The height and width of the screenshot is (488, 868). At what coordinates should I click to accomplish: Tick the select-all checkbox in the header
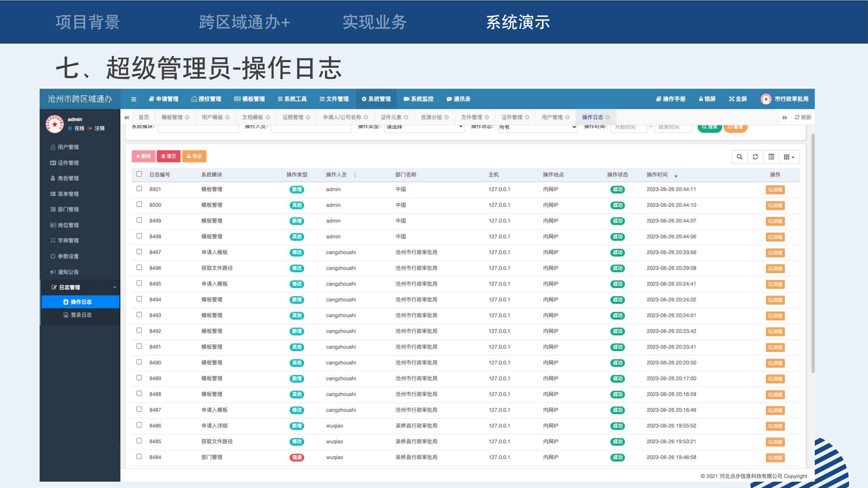coord(139,174)
